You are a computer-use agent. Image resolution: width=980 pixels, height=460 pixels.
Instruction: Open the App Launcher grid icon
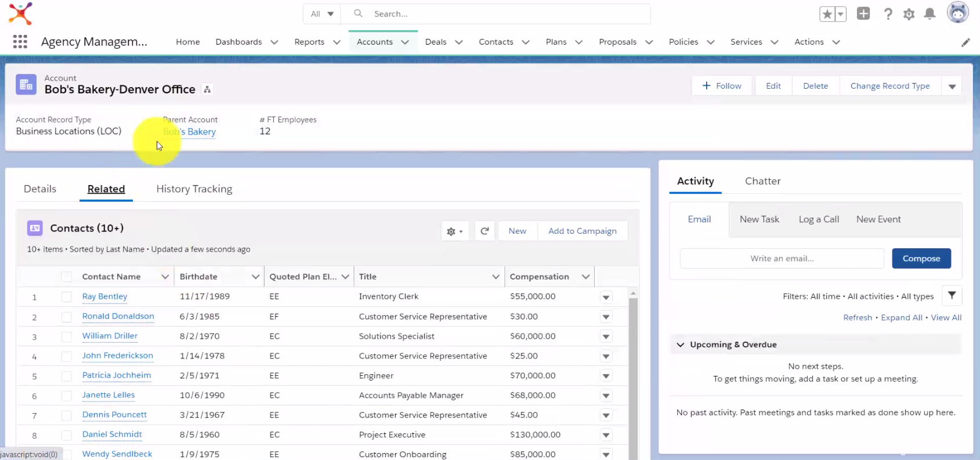tap(20, 42)
